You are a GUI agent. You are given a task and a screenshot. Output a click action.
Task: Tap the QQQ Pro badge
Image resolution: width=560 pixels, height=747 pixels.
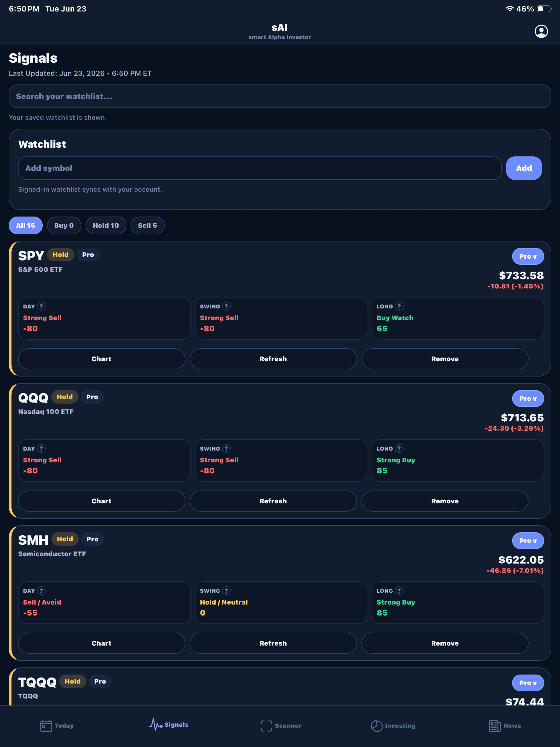point(92,397)
